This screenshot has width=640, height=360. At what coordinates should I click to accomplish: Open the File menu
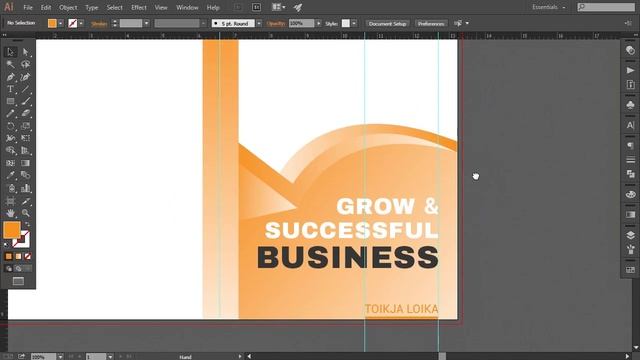(x=28, y=7)
